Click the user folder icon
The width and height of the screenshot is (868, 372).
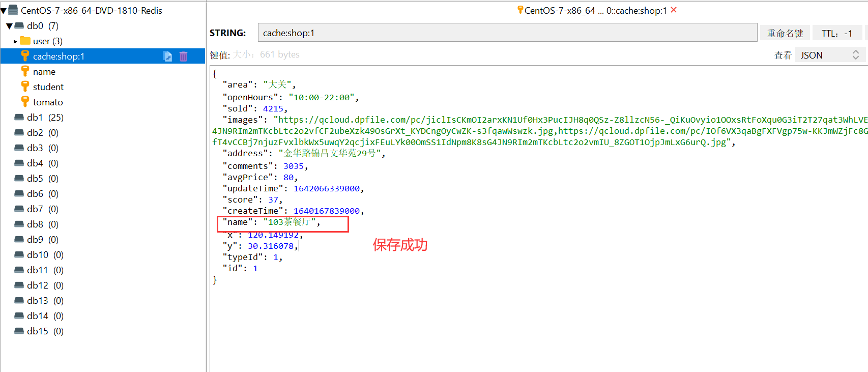(25, 41)
